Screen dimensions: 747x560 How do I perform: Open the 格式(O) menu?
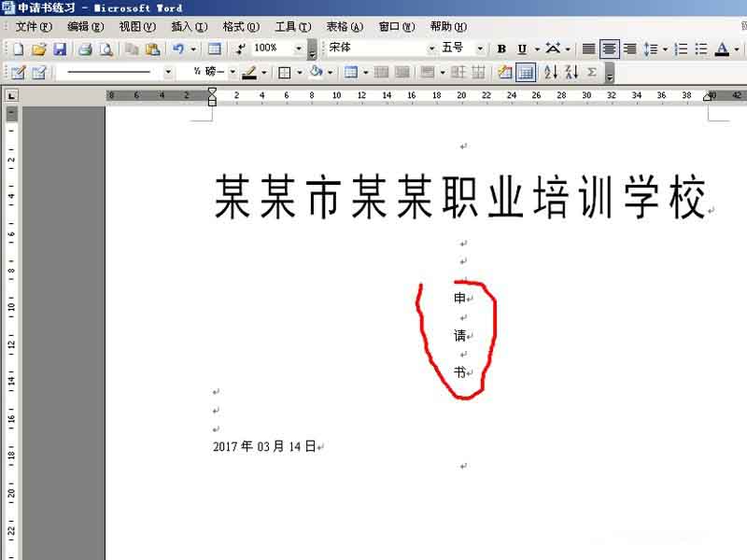(x=241, y=27)
